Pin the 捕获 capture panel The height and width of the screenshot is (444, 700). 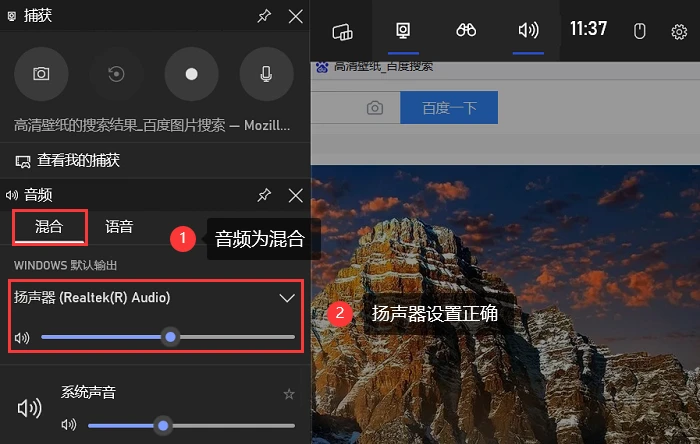pyautogui.click(x=264, y=16)
